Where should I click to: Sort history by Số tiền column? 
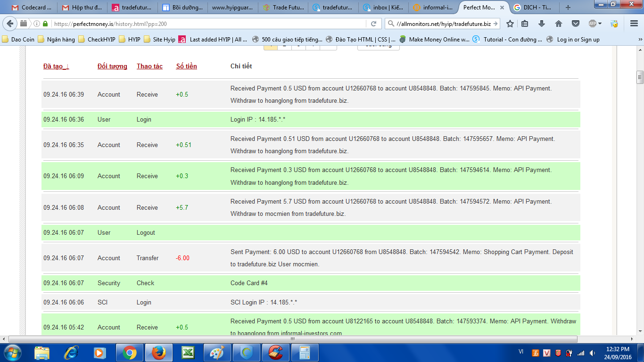coord(187,66)
